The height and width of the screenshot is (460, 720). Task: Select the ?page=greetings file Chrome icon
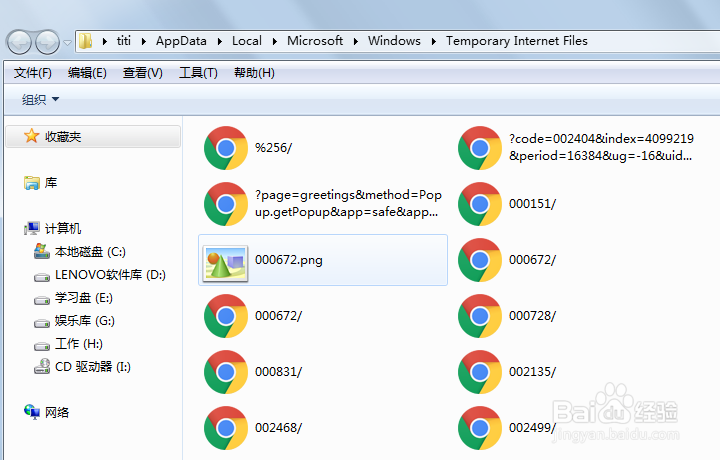226,204
